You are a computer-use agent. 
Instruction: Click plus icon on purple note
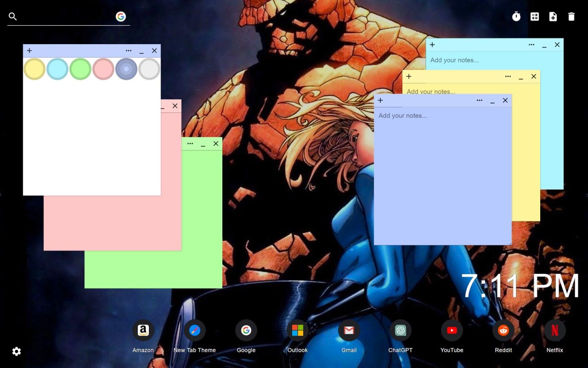(380, 100)
